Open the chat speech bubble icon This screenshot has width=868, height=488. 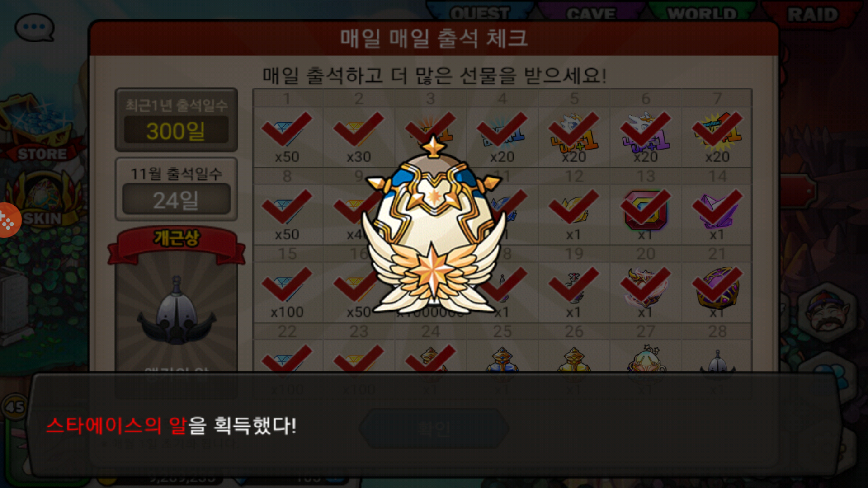point(34,27)
